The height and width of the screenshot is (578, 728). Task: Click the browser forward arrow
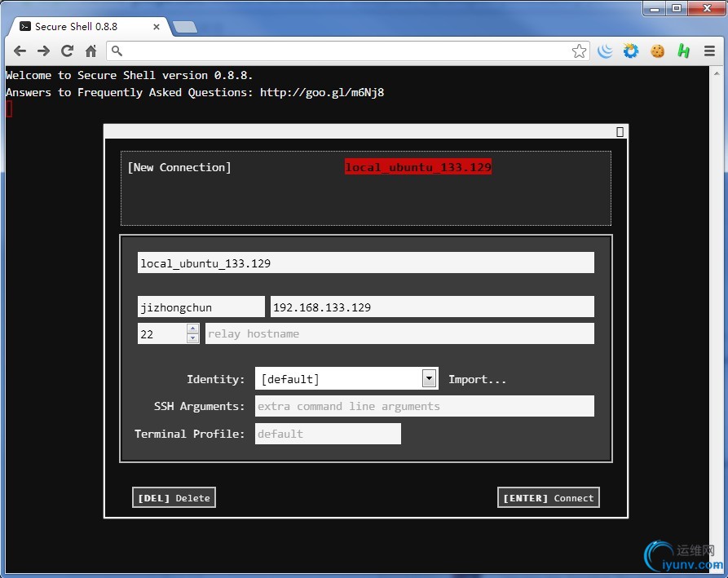(x=44, y=51)
